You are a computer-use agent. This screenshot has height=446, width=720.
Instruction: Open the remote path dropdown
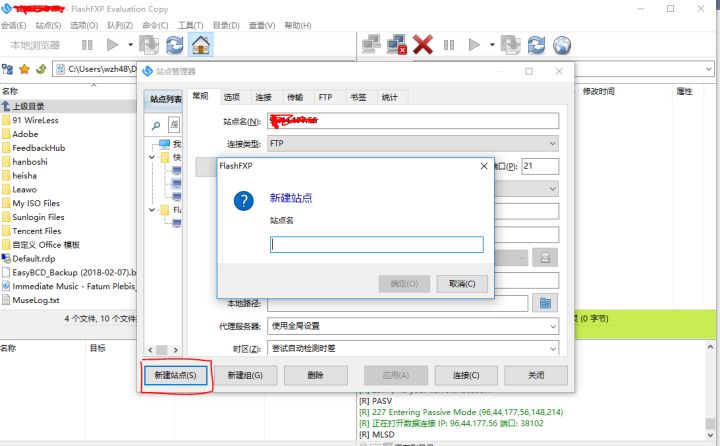pos(709,69)
